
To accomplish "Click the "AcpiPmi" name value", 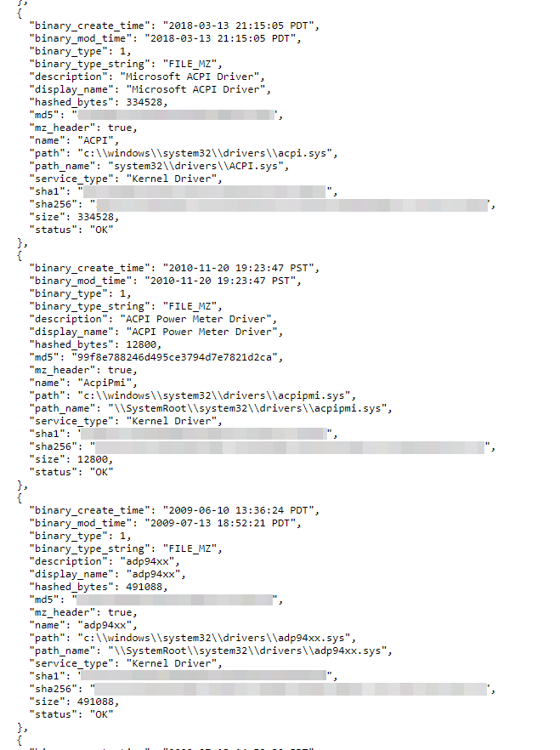I will tap(105, 383).
